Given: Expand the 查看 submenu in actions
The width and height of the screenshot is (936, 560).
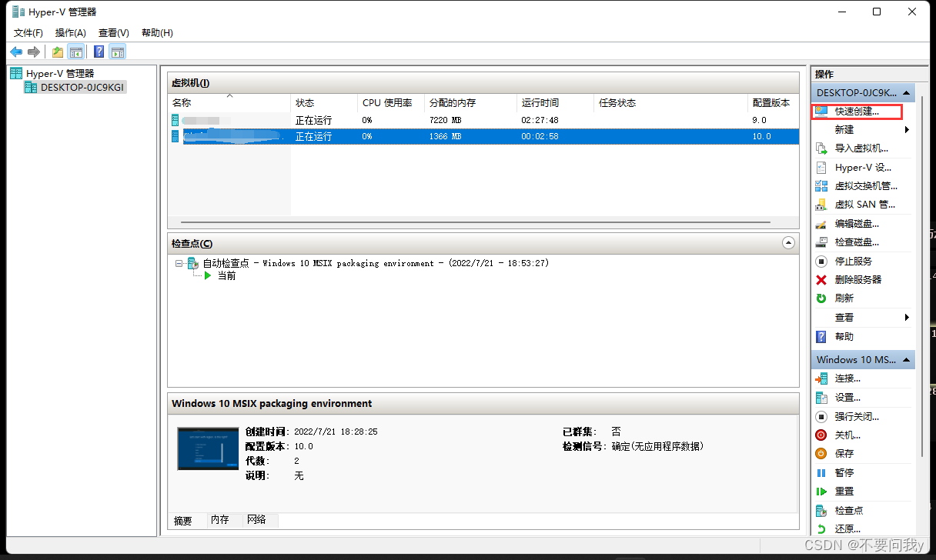Looking at the screenshot, I should click(863, 318).
